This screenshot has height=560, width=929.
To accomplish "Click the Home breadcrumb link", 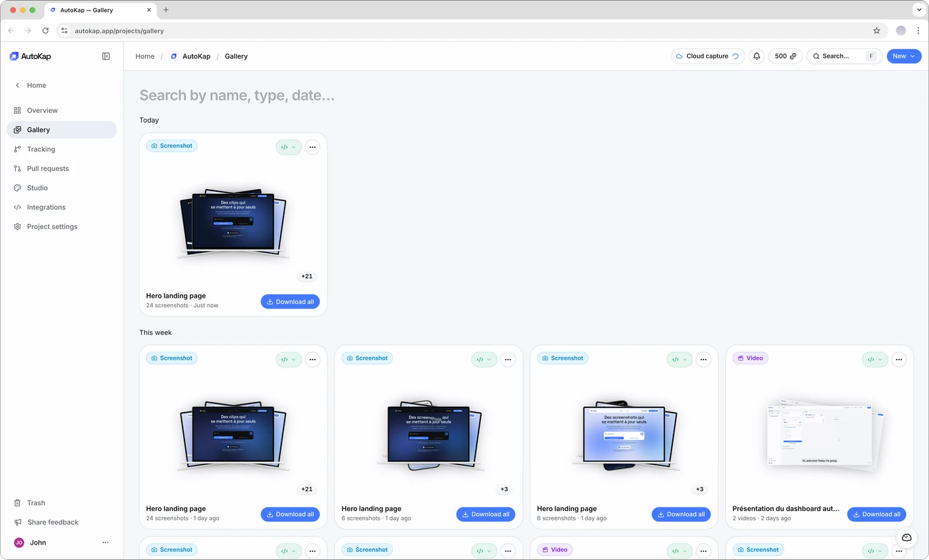I will point(145,56).
